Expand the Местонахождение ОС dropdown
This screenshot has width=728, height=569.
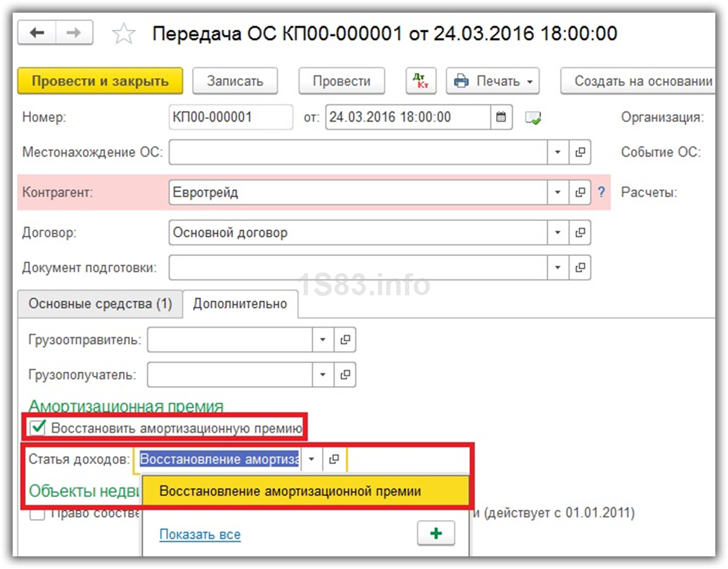[x=558, y=153]
